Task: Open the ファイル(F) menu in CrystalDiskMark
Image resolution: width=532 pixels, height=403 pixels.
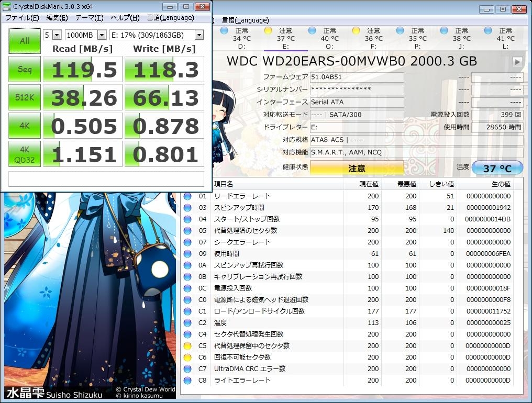Action: point(22,18)
